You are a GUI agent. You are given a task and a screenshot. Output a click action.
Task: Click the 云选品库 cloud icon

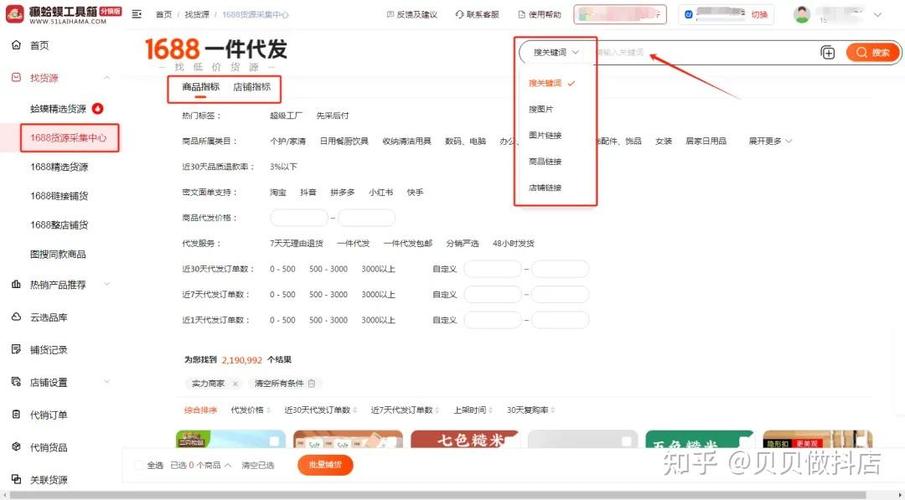[x=16, y=317]
